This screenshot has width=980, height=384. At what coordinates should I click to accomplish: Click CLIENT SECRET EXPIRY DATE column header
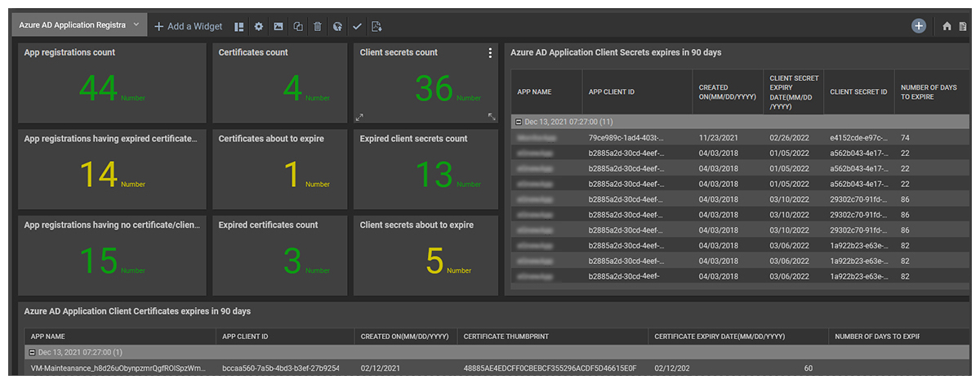pos(794,92)
